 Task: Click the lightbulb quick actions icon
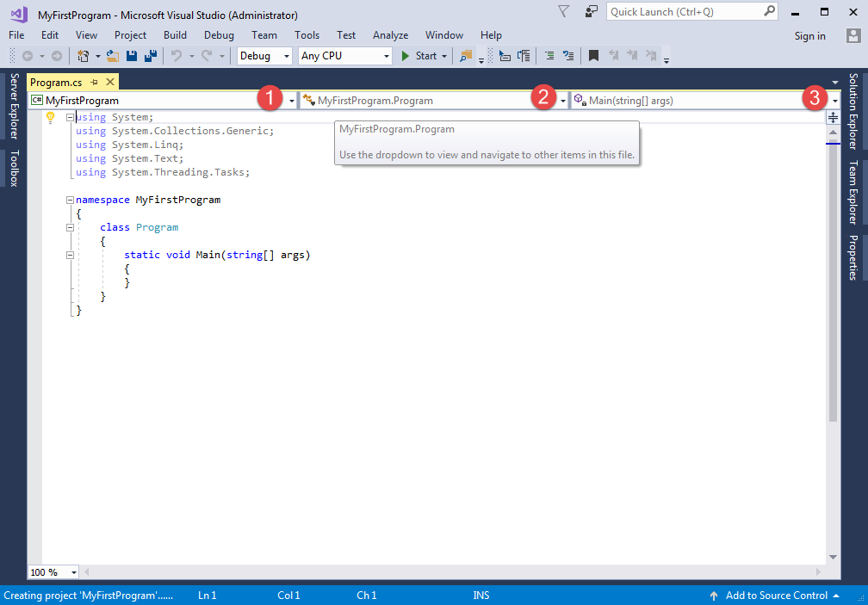click(x=50, y=117)
